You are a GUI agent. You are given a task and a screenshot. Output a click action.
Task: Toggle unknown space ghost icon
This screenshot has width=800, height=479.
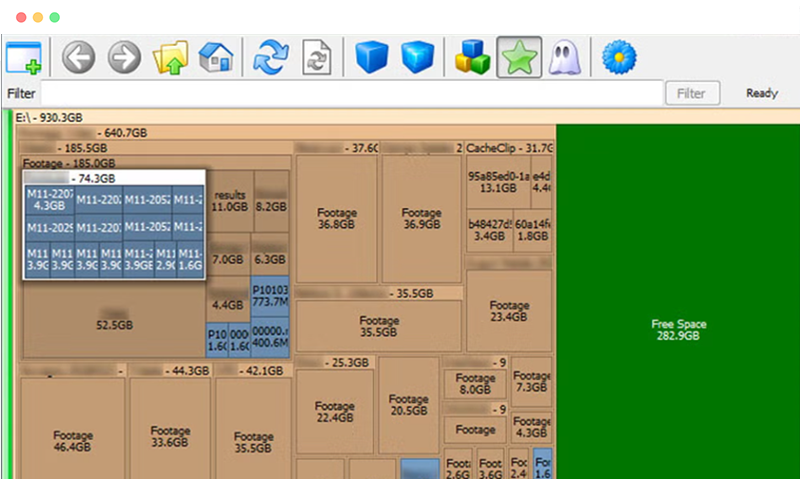point(565,58)
